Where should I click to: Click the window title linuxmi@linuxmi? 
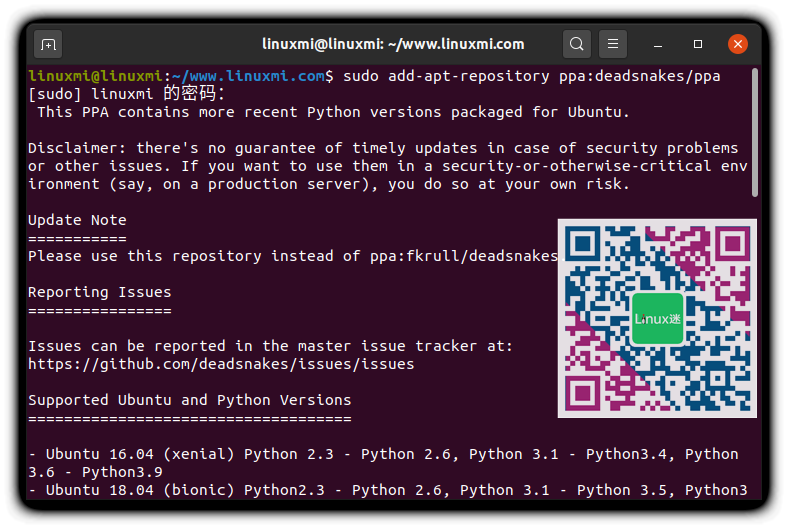pyautogui.click(x=393, y=44)
